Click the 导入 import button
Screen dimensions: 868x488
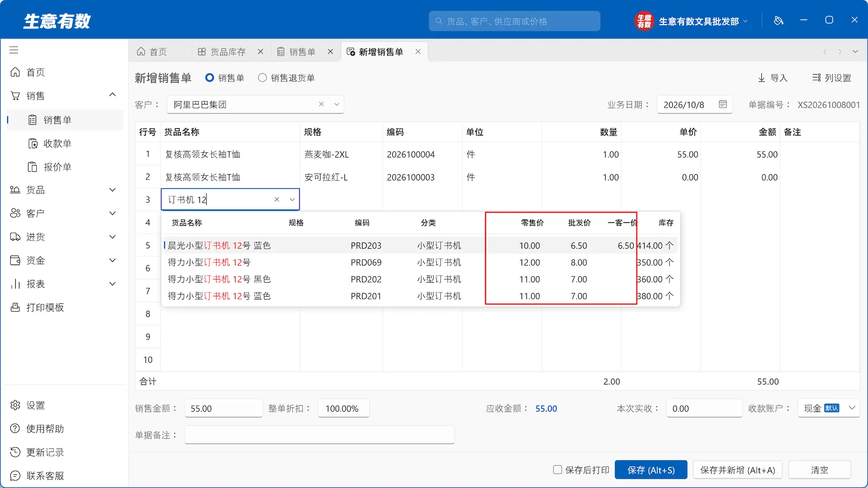point(773,78)
